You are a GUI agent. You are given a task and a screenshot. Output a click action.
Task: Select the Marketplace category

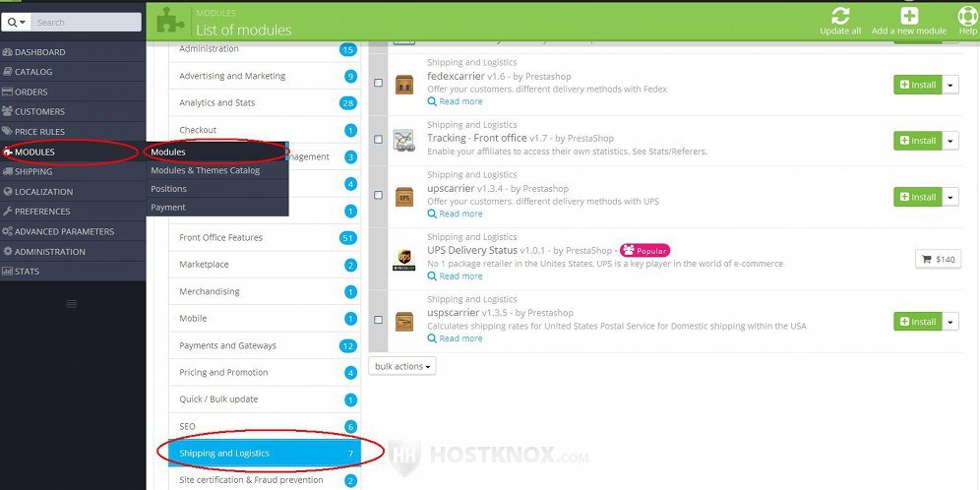tap(265, 265)
